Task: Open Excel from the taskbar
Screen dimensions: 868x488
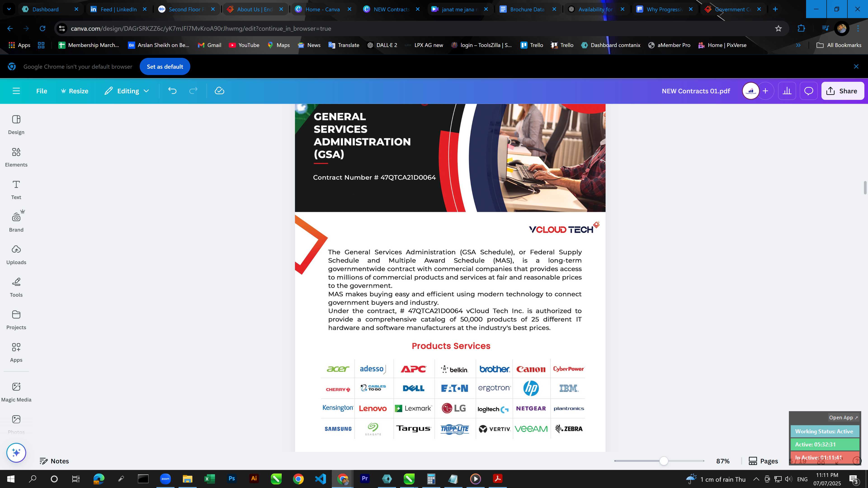Action: click(209, 479)
